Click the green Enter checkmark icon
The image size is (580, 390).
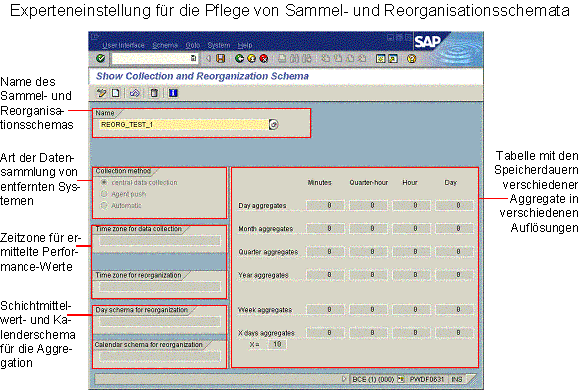100,58
